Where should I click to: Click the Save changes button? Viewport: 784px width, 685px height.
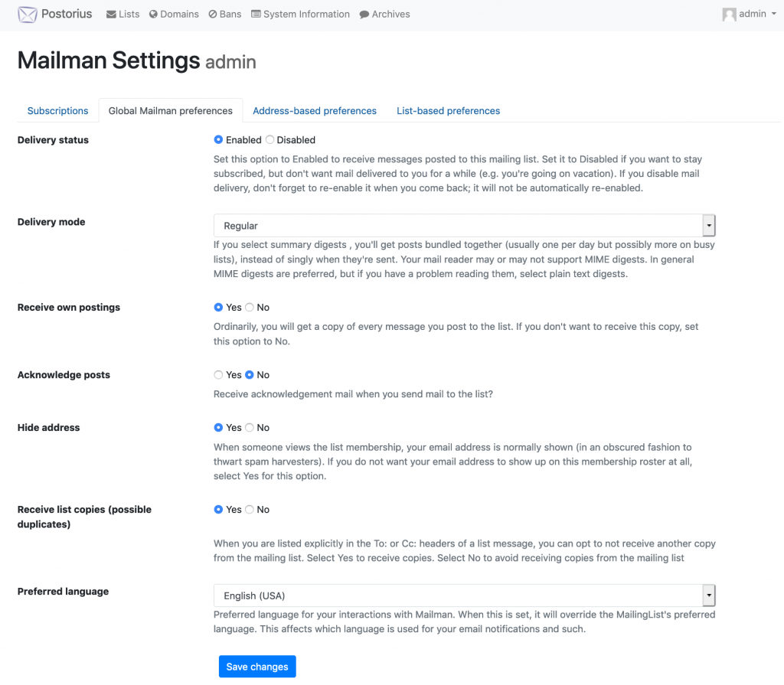click(x=257, y=667)
